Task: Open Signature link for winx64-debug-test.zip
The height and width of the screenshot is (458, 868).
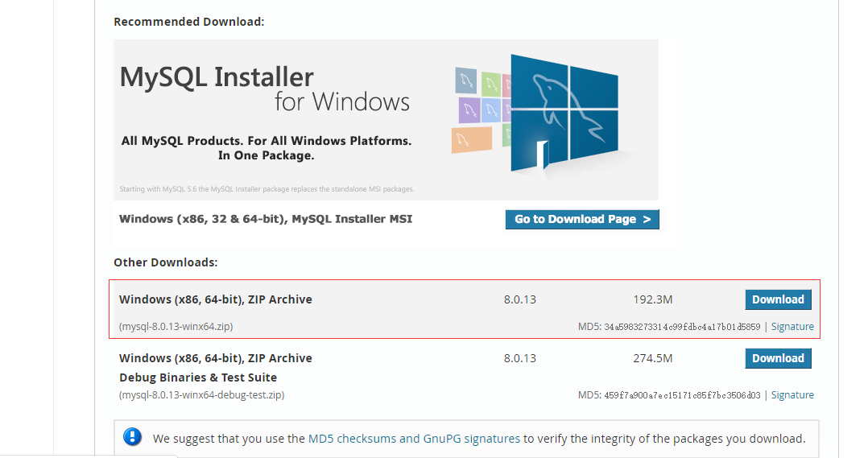Action: [792, 395]
